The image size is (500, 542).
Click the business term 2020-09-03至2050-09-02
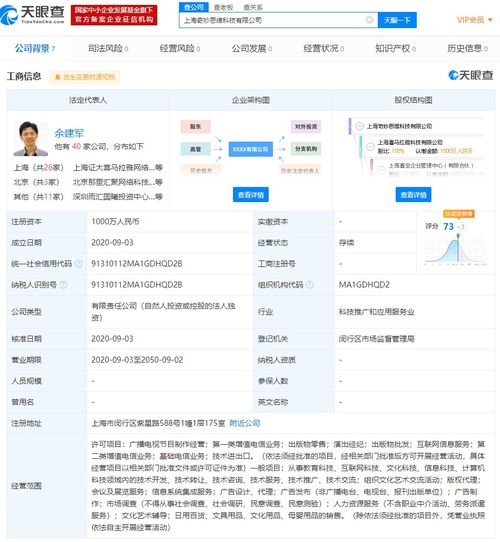click(x=137, y=360)
